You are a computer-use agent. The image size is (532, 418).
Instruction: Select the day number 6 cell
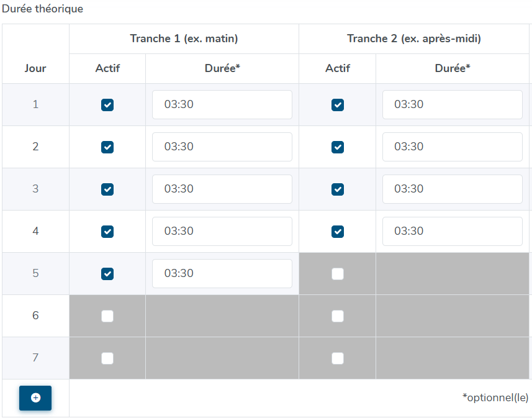35,316
